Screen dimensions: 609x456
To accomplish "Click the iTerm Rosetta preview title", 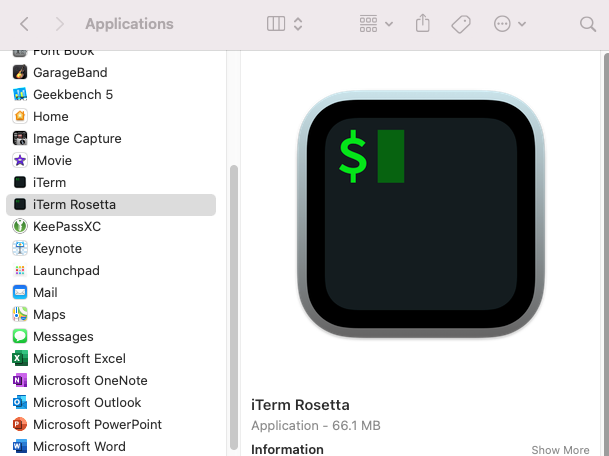I will 300,405.
